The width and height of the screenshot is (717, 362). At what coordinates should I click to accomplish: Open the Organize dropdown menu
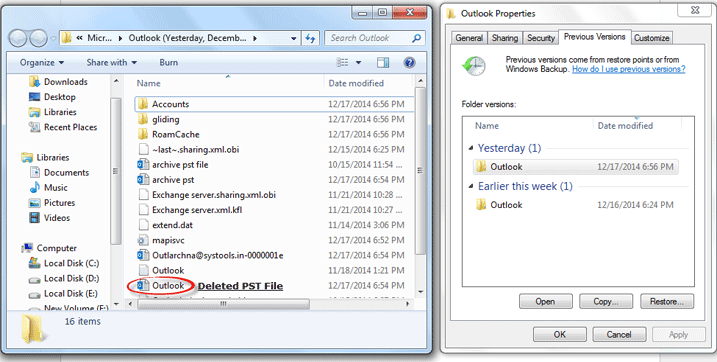click(42, 63)
